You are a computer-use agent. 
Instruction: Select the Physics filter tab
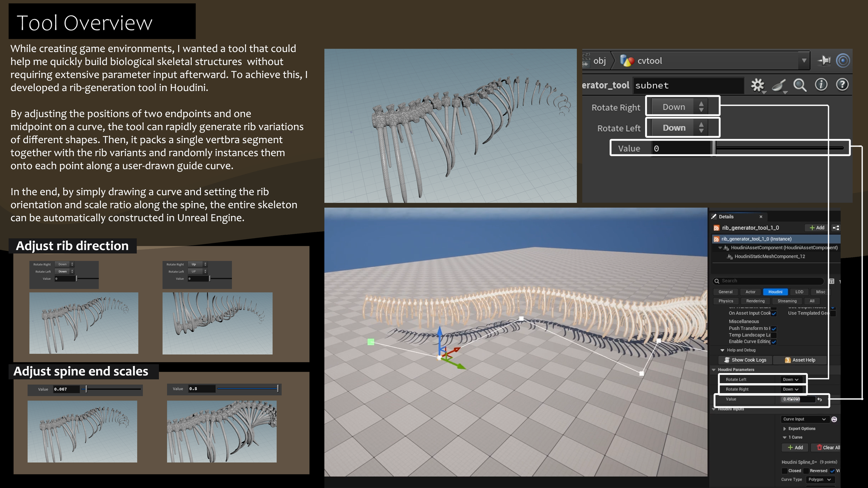point(726,301)
